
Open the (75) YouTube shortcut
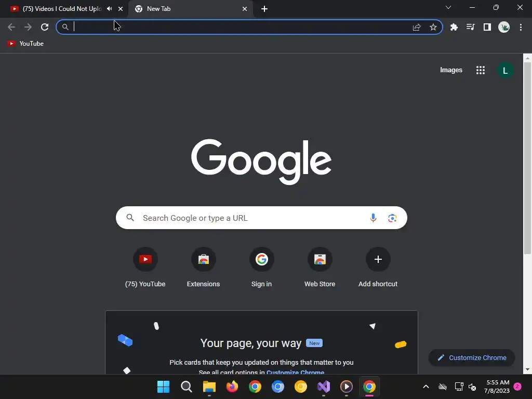(x=145, y=268)
